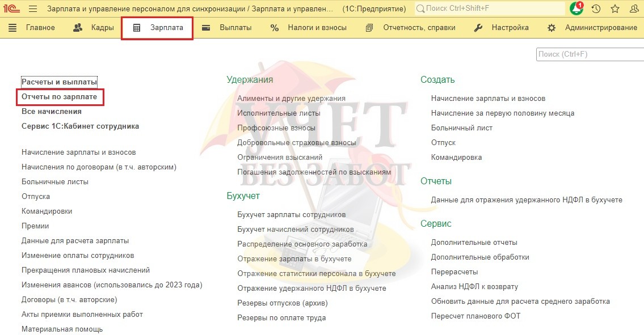This screenshot has height=335, width=644.
Task: Open Бухучет зарплаты сотрудников
Action: point(292,215)
